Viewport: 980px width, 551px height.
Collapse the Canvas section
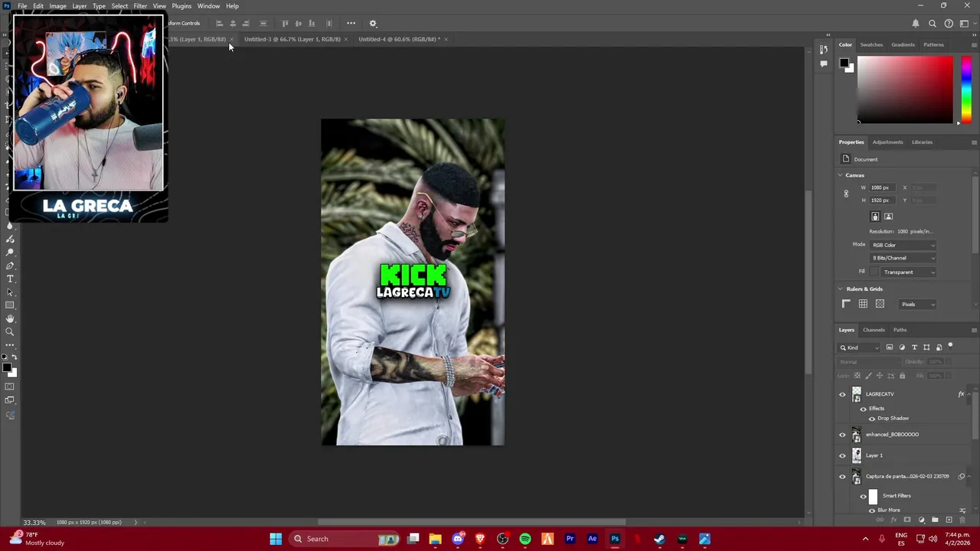pyautogui.click(x=841, y=175)
